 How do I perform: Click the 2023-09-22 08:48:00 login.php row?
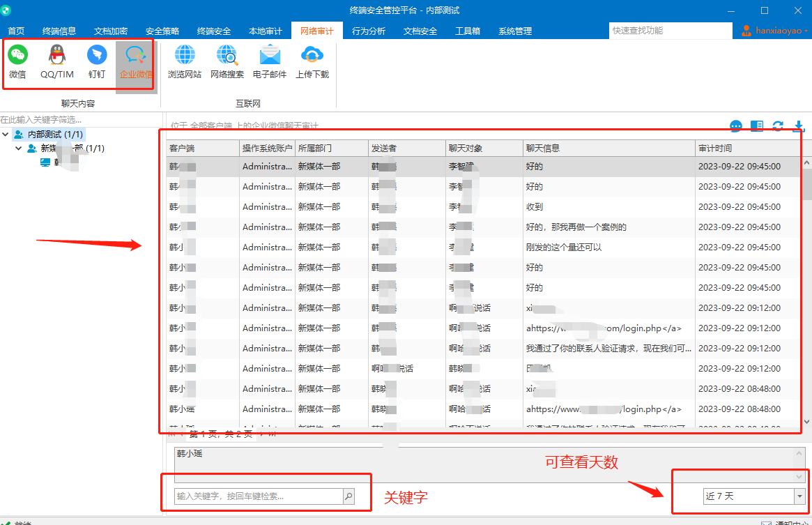pos(484,409)
